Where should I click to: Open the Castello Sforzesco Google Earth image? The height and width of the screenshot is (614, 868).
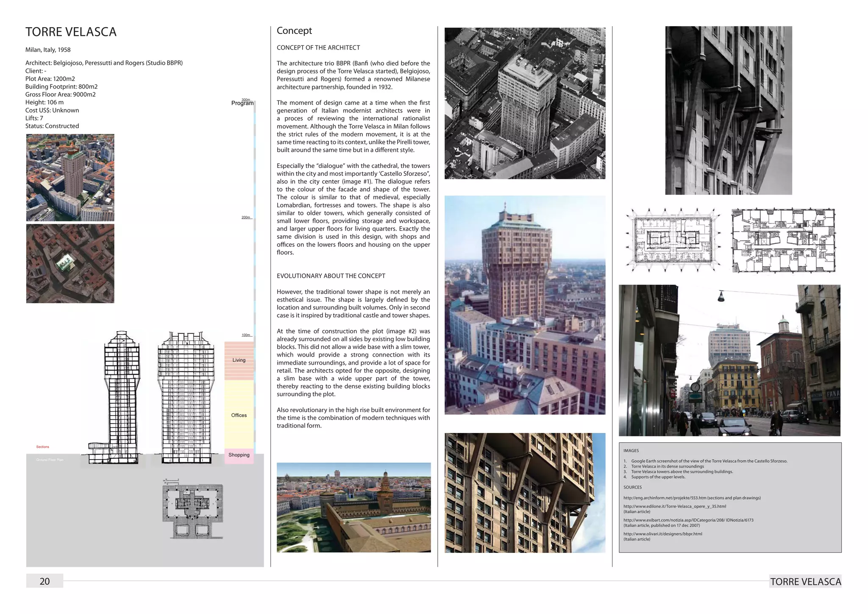pos(354,508)
